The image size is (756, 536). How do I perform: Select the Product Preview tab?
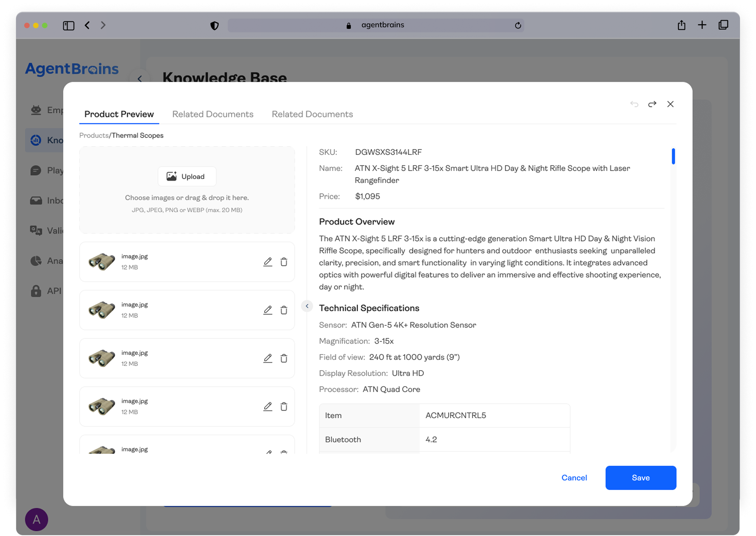point(119,114)
